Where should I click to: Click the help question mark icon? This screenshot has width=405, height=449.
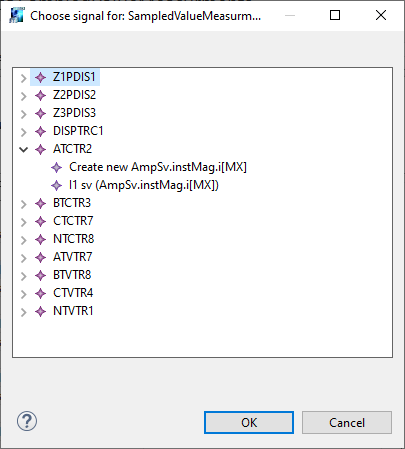[x=27, y=421]
